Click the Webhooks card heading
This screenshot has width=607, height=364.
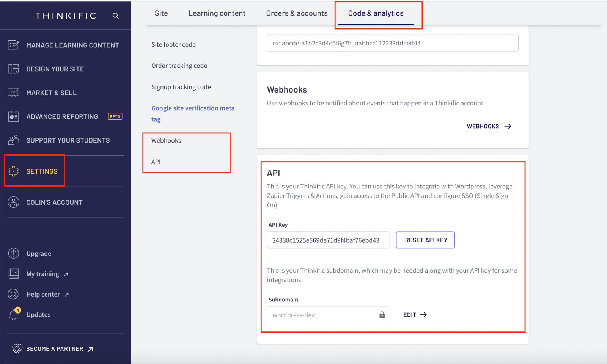coord(287,90)
